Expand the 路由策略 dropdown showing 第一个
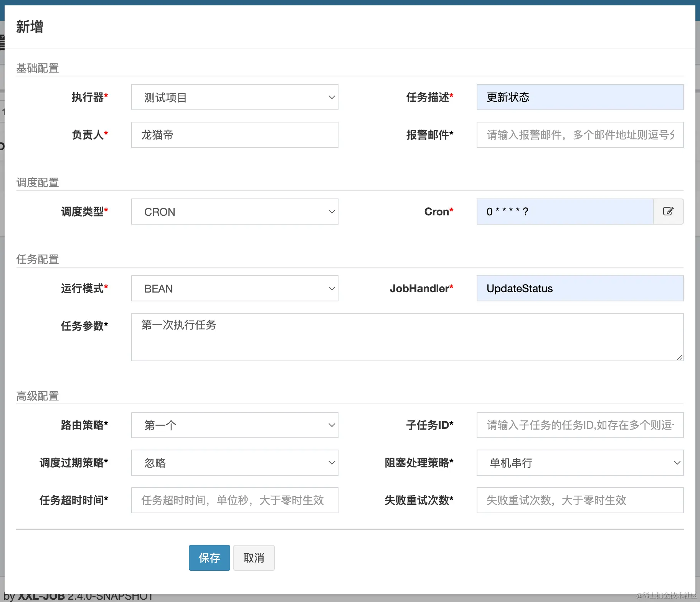700x602 pixels. tap(235, 425)
